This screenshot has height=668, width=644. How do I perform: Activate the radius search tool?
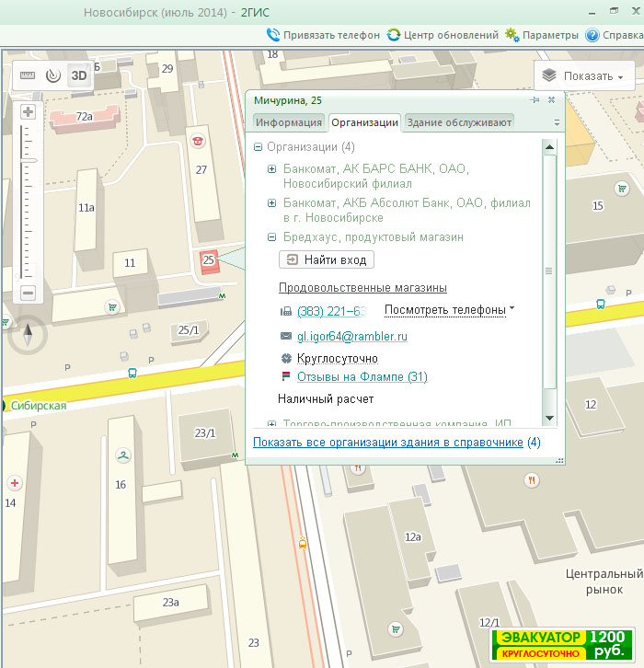pos(53,75)
